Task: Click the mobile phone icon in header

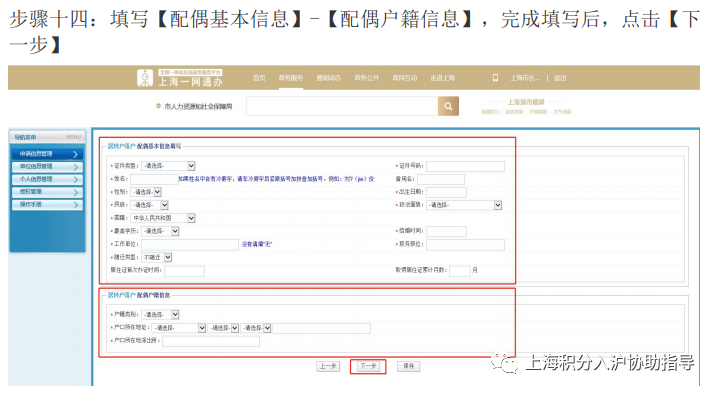Action: (x=495, y=78)
